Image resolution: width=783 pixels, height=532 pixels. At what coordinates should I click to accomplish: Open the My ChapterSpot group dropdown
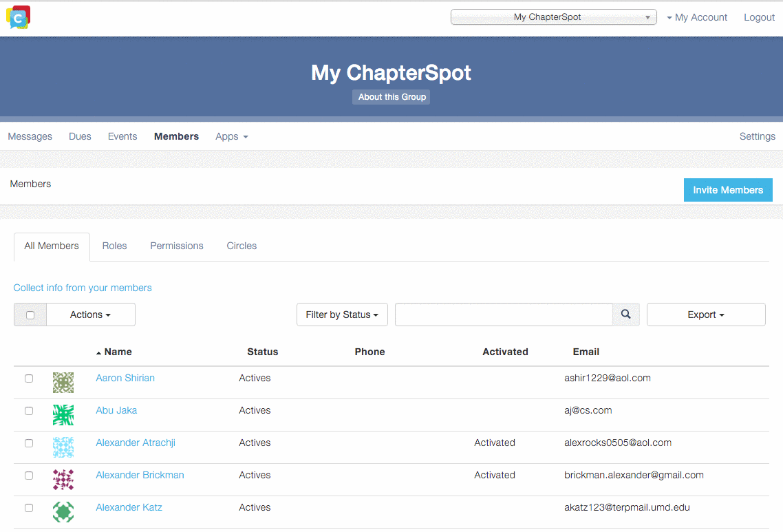pyautogui.click(x=553, y=17)
